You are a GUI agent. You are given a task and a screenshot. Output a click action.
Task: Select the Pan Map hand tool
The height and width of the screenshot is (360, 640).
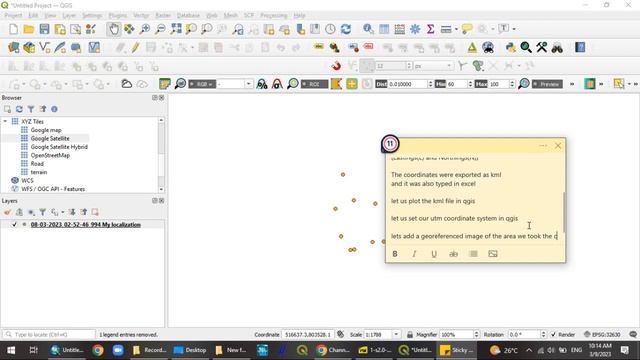click(x=113, y=29)
